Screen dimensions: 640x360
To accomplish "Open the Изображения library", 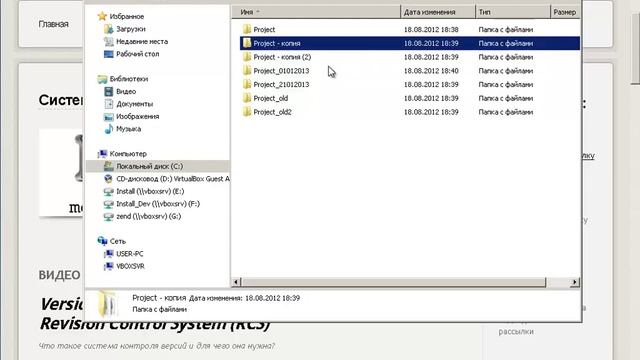I will click(138, 116).
